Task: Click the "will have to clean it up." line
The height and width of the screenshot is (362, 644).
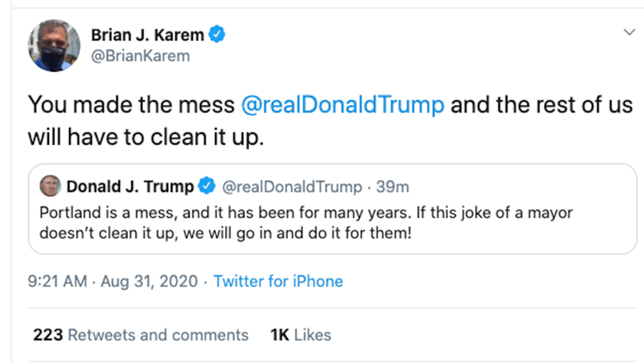Action: click(x=146, y=137)
